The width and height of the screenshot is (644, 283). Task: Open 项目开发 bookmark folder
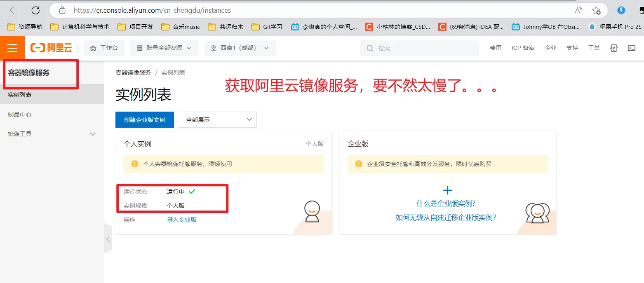pyautogui.click(x=135, y=27)
